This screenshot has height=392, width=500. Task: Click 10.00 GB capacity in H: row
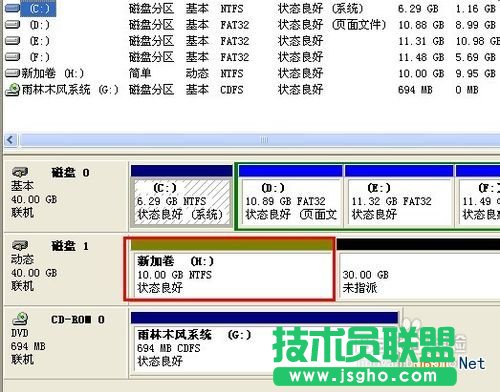click(421, 73)
